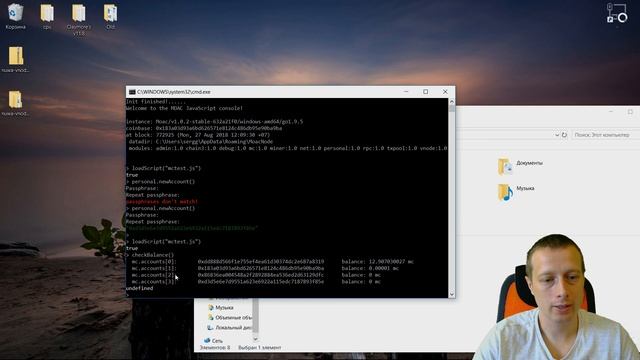Open the Корзина recycle bin icon
640x360 pixels.
(x=15, y=16)
